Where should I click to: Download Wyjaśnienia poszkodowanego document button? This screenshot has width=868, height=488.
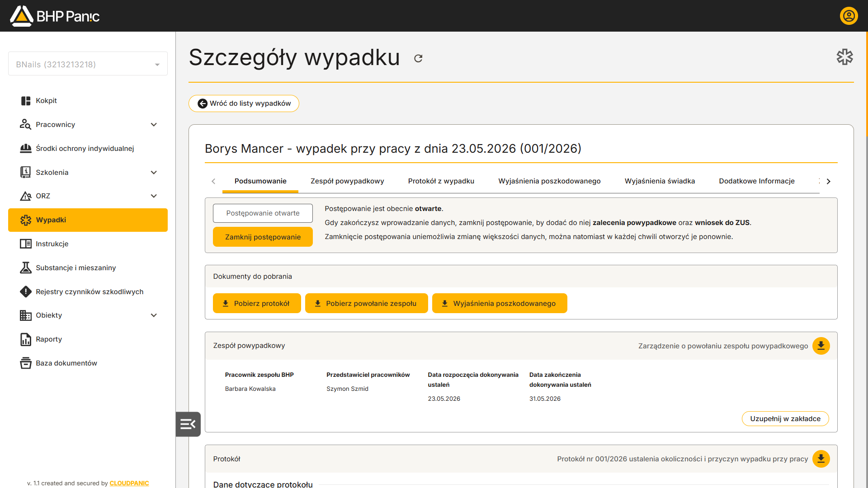pos(500,303)
